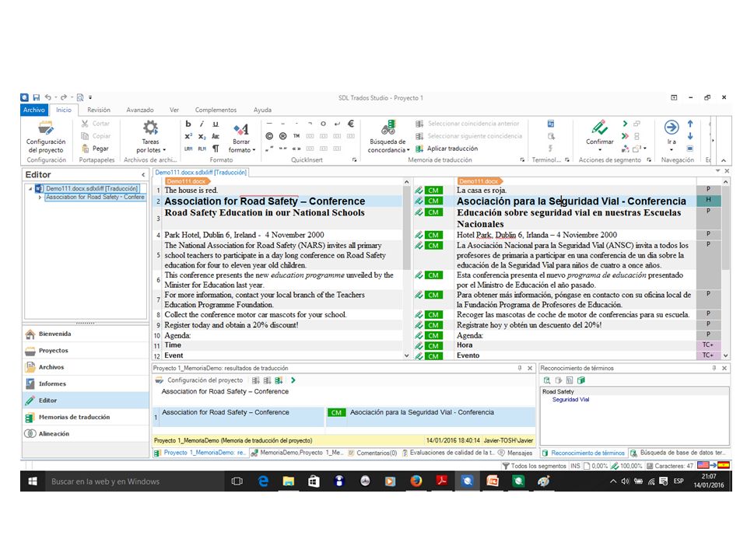Open the Complementos ribbon tab
747x560 pixels.
(x=216, y=110)
